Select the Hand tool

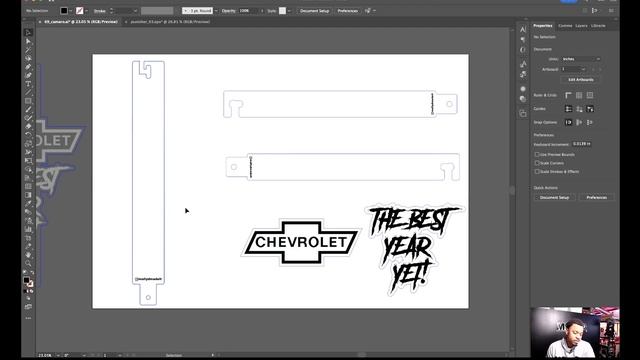point(28,254)
